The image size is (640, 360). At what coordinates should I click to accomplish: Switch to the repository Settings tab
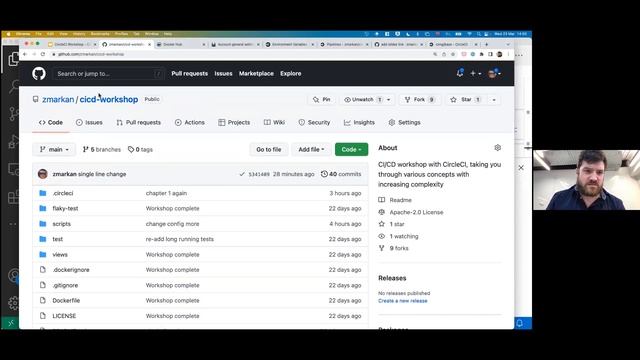point(404,122)
